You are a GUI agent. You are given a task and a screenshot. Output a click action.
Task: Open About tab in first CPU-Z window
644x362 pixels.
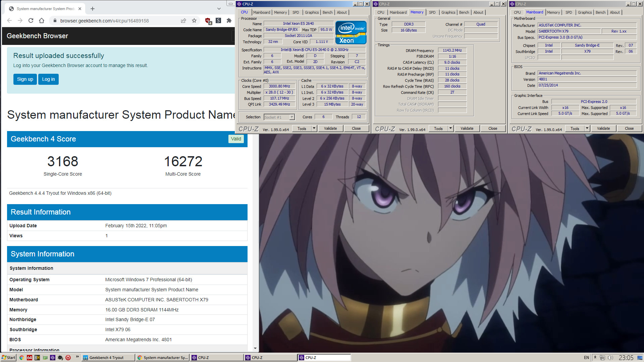click(x=342, y=12)
